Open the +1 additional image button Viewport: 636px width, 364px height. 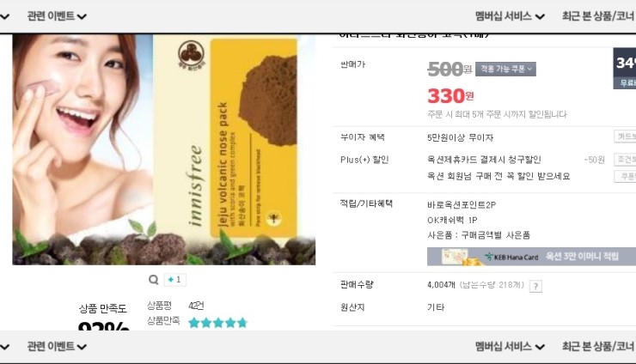(x=174, y=279)
